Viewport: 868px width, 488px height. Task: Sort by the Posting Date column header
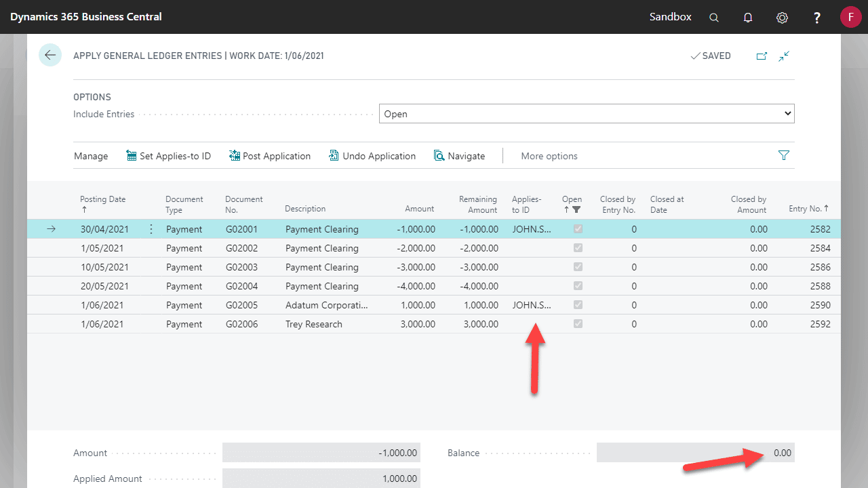[x=103, y=204]
